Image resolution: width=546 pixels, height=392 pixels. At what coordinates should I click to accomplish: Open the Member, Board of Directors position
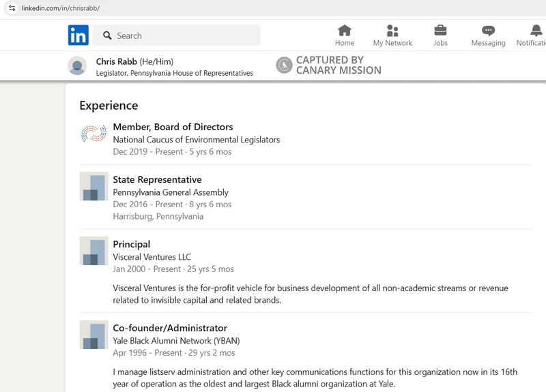pos(173,127)
